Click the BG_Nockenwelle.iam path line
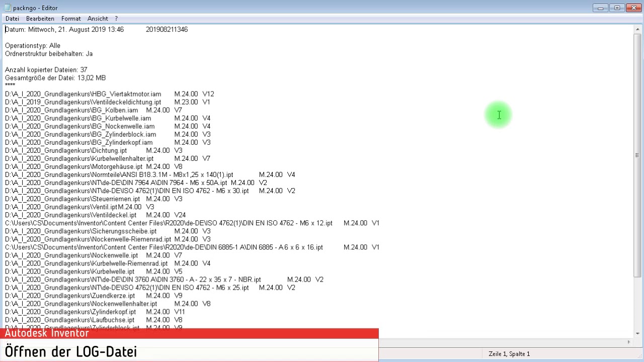The image size is (644, 362). pos(108,126)
